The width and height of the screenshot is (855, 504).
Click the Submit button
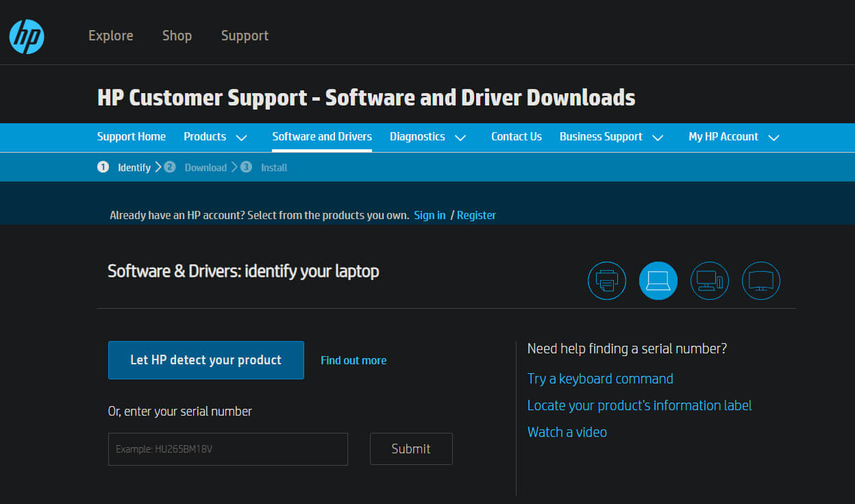[x=411, y=449]
